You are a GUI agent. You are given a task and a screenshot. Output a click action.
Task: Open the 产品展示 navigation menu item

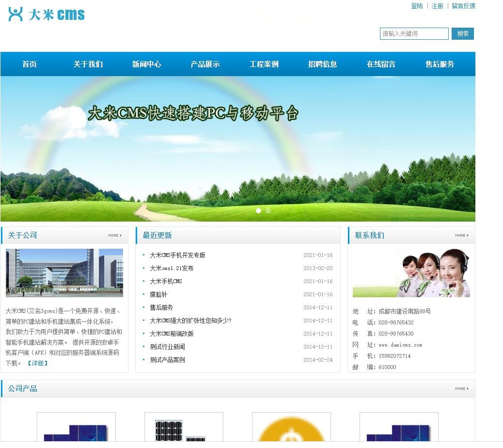(205, 64)
